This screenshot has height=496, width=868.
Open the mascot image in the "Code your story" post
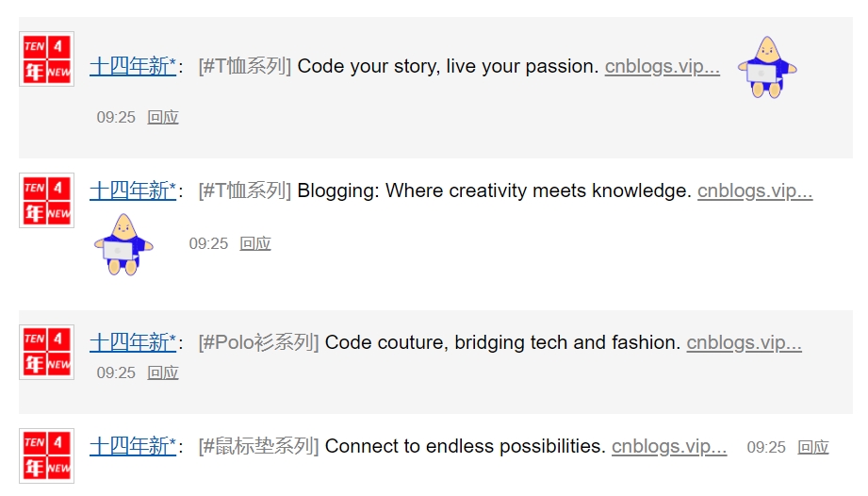coord(767,67)
